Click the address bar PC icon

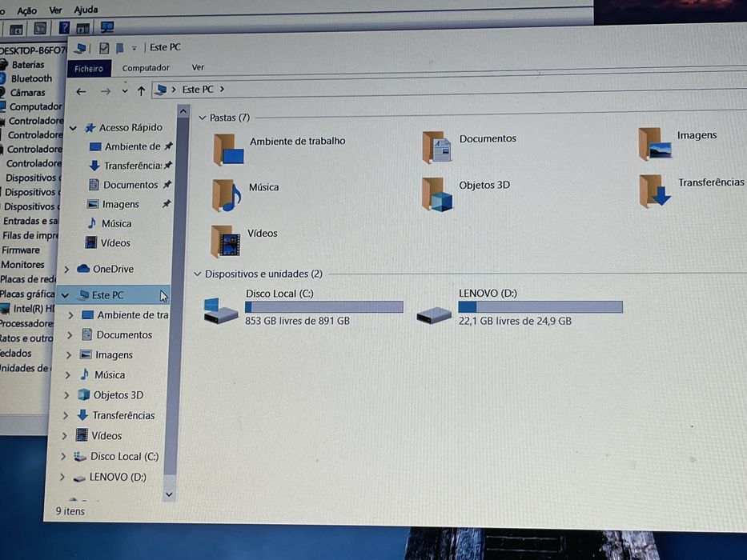(x=161, y=90)
